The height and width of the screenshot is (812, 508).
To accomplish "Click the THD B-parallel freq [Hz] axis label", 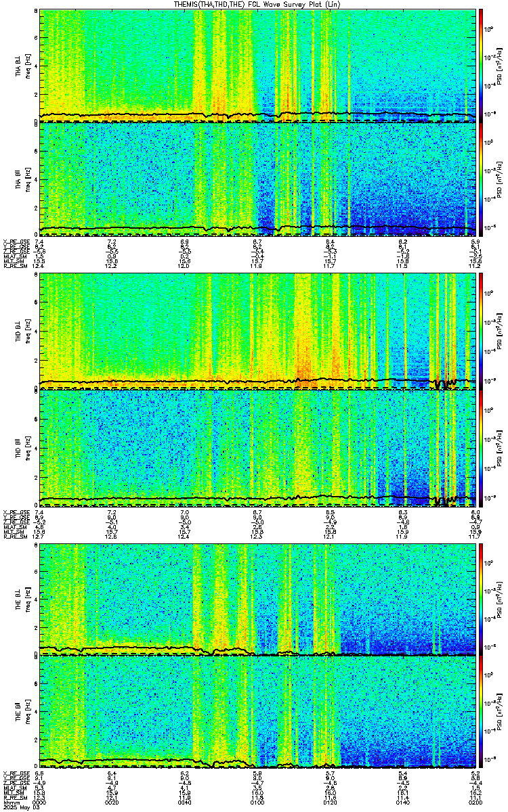I will pyautogui.click(x=29, y=448).
